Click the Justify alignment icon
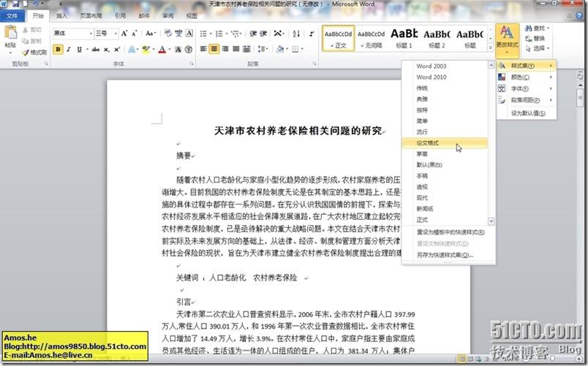This screenshot has width=588, height=366. pyautogui.click(x=236, y=49)
